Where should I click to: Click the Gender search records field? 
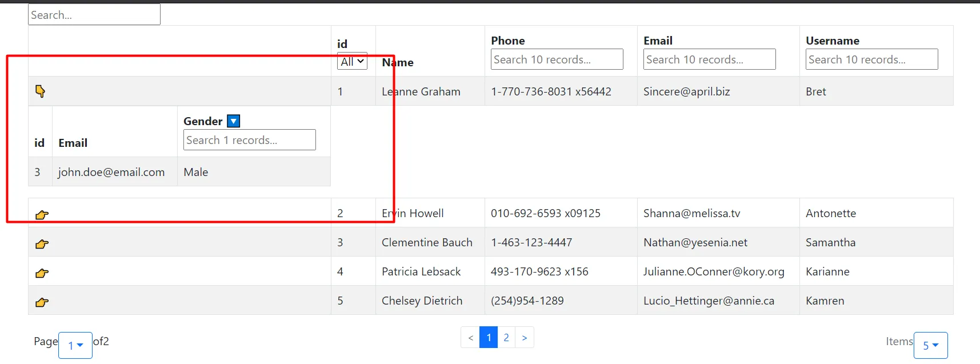[x=249, y=140]
